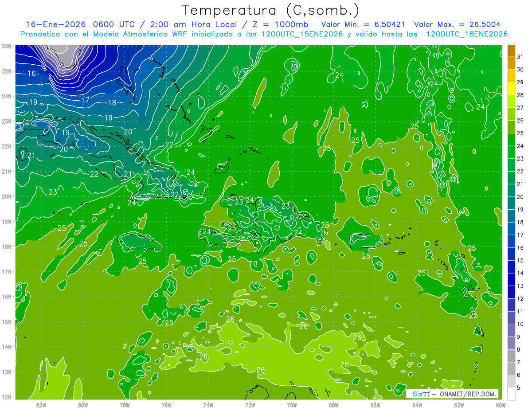Screen dimensions: 532x411
Task: Pick the white bottom swatch below 5
Action: pos(511,394)
